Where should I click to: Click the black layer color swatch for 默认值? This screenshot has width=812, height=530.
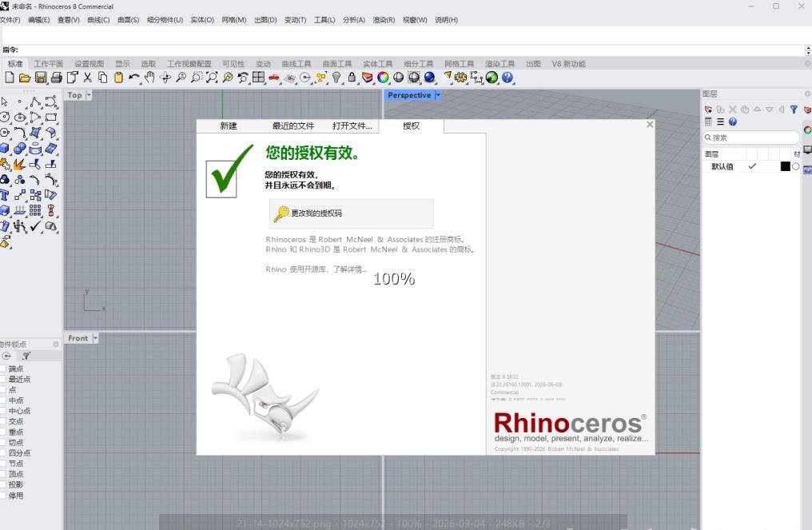(785, 166)
